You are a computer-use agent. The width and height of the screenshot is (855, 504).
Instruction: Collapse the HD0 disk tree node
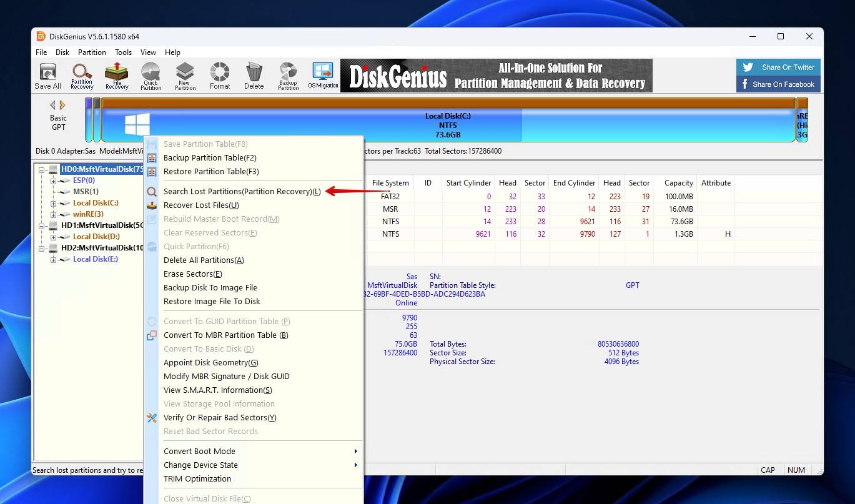(42, 169)
